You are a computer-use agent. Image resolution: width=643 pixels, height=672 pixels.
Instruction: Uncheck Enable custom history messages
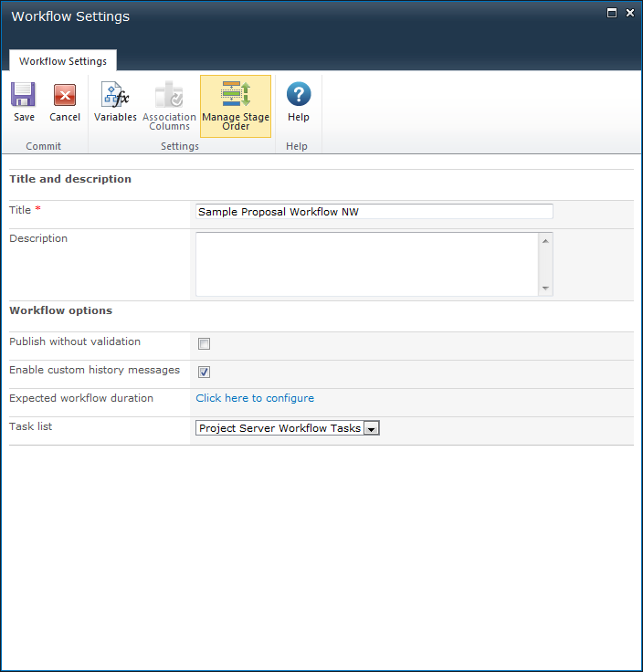[x=205, y=373]
